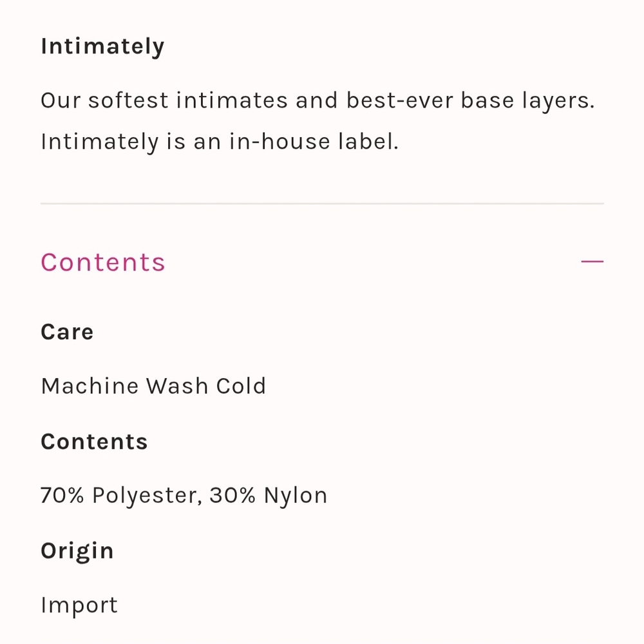
Task: Collapse the Contents section minus icon
Action: click(x=592, y=261)
